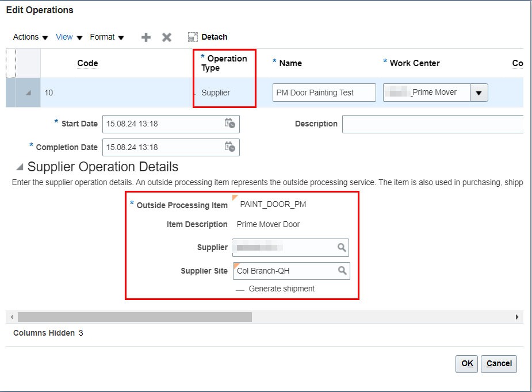Click inside the Name field

point(324,92)
